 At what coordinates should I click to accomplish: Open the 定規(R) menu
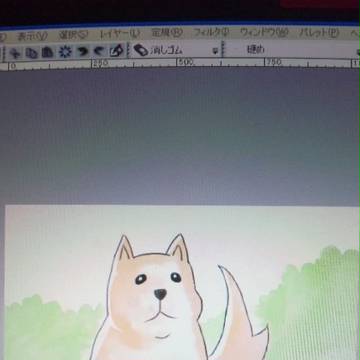(x=167, y=33)
